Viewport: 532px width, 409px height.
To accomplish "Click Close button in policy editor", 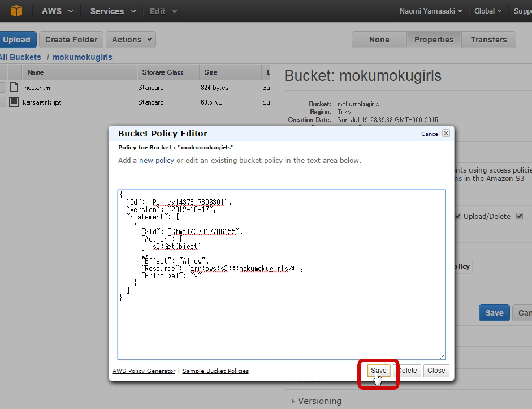I will [x=436, y=371].
